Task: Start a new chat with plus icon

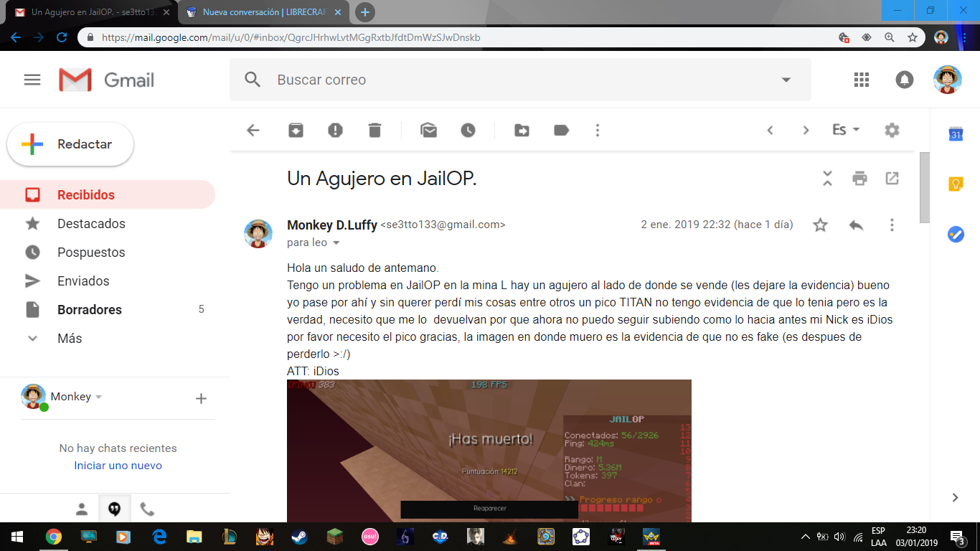Action: pyautogui.click(x=201, y=398)
